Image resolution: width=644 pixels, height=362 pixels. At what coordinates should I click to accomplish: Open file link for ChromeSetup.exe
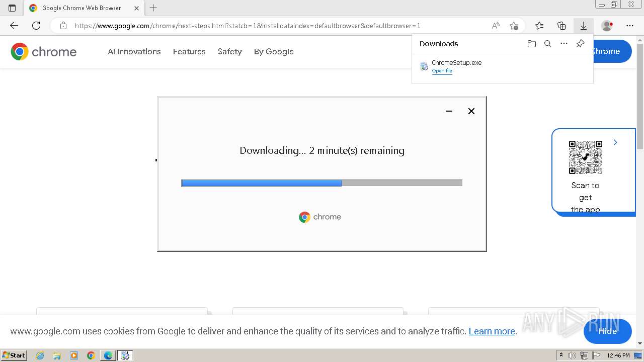point(442,71)
